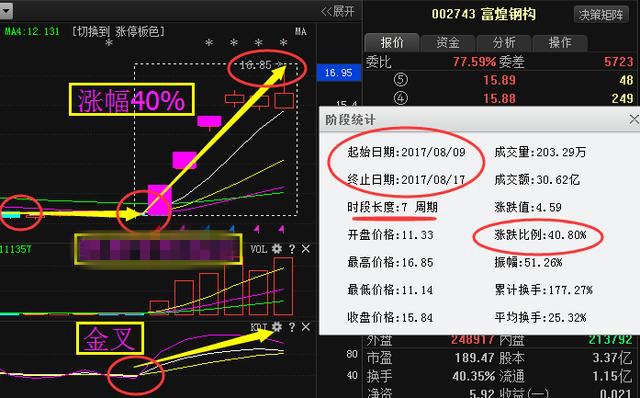Close the 阶段统计 dialog
Viewport: 640px width, 398px height.
tap(633, 120)
